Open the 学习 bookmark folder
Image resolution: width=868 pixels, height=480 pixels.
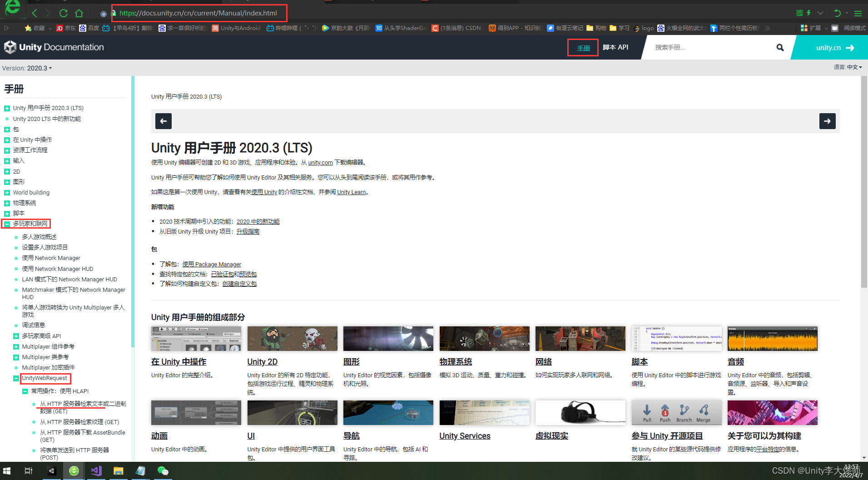click(x=620, y=28)
